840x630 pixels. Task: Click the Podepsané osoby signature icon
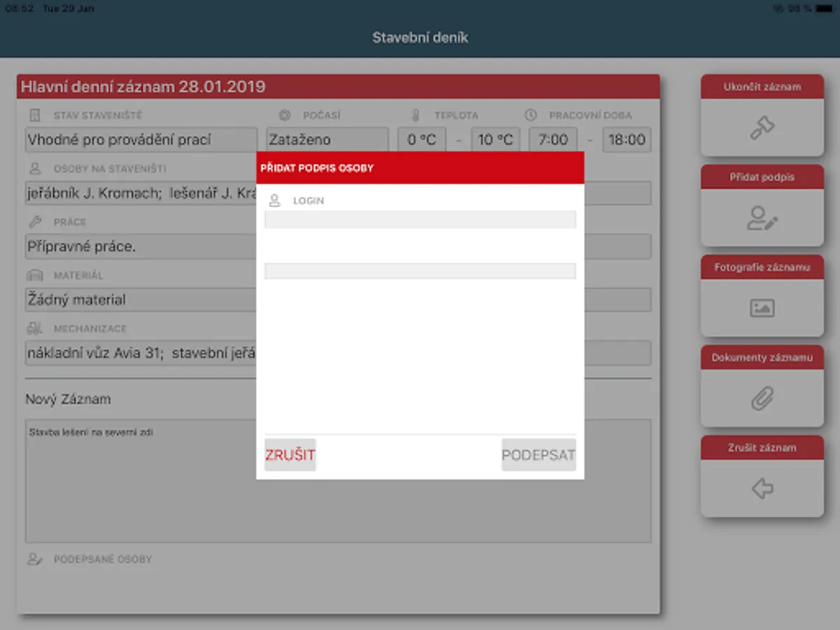(35, 559)
